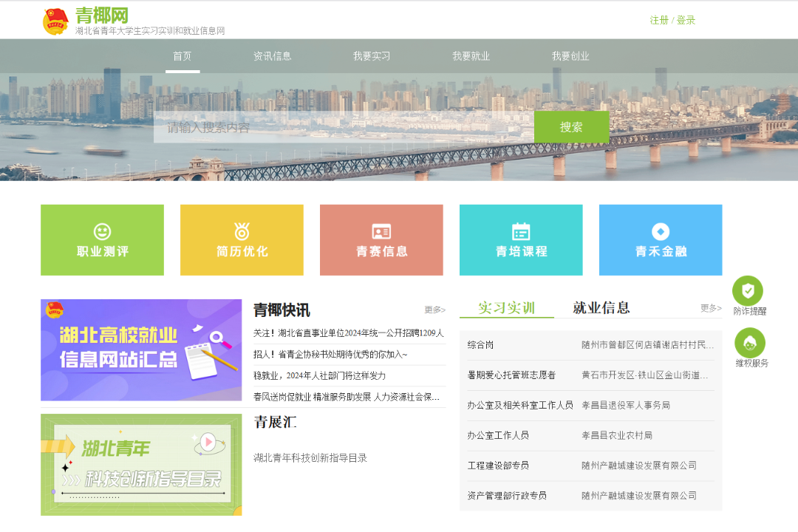Click the 维权服务 icon
Image resolution: width=798 pixels, height=532 pixels.
(750, 343)
